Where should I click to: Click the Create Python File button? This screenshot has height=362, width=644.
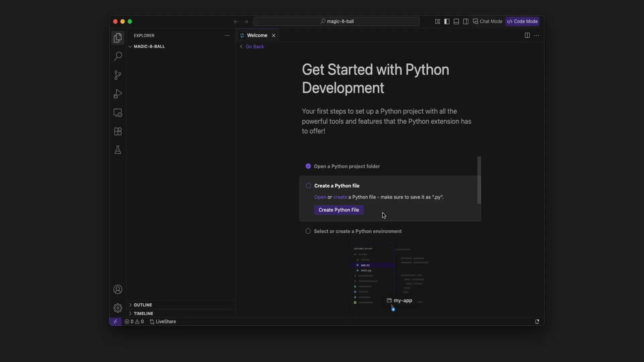[339, 210]
